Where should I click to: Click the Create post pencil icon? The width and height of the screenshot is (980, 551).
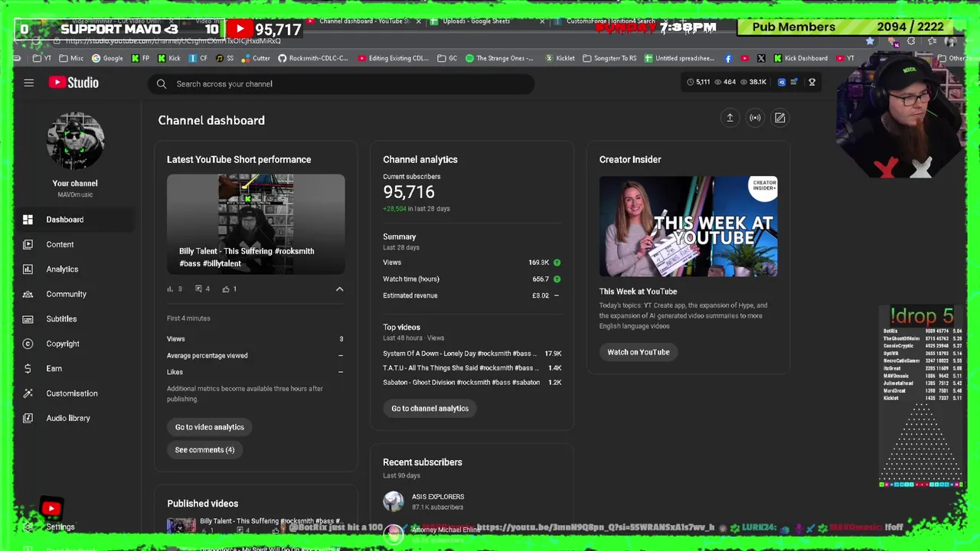pos(779,118)
